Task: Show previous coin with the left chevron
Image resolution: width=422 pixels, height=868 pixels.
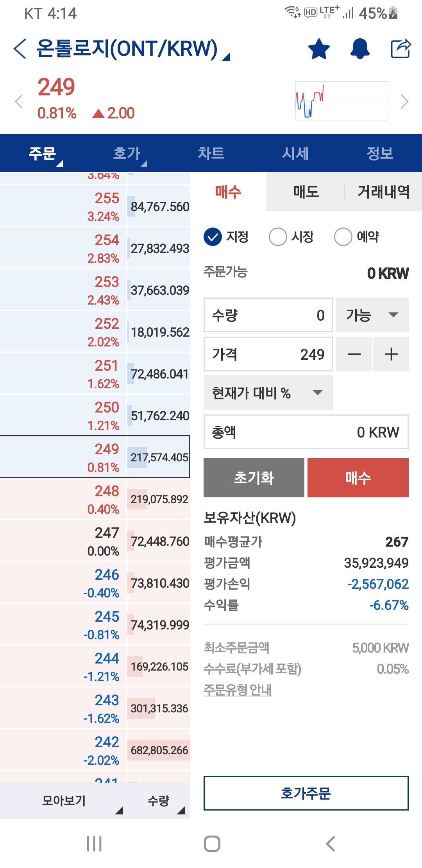Action: (x=18, y=102)
